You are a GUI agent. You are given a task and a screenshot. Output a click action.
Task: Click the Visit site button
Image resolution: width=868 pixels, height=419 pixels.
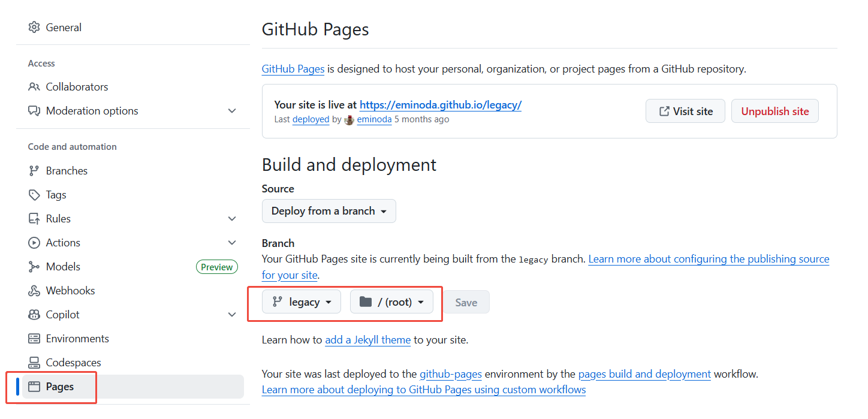click(x=685, y=111)
